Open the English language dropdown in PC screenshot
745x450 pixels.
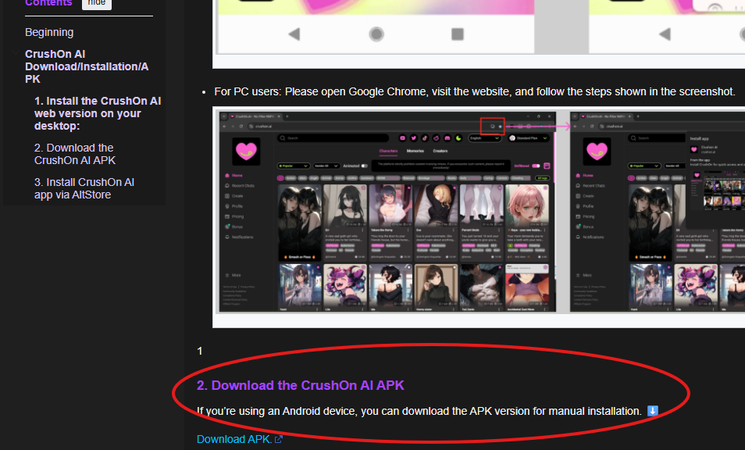[485, 138]
